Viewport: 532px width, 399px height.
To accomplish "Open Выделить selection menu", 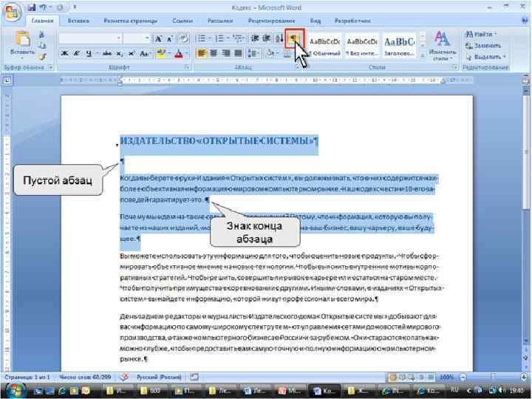I will (x=485, y=57).
